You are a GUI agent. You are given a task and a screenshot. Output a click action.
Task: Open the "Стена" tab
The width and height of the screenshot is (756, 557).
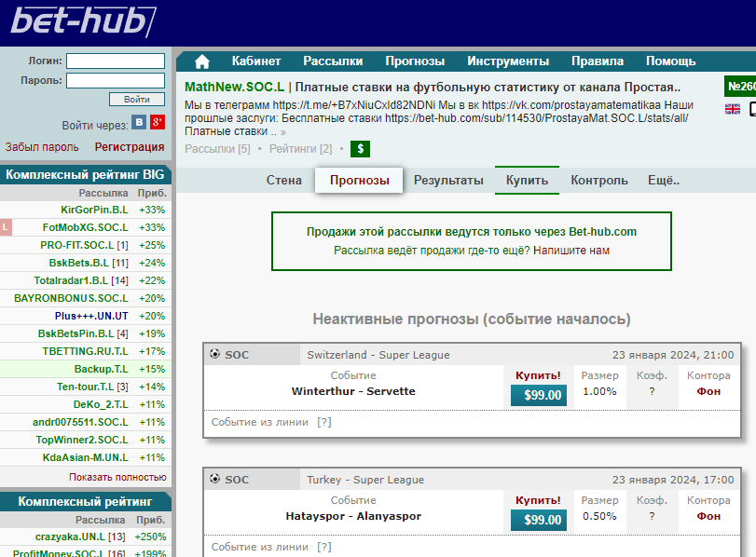pos(284,181)
